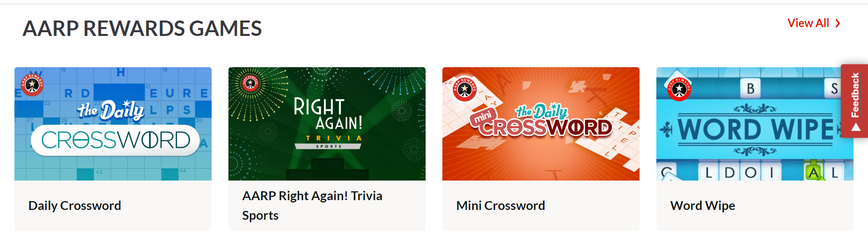Click AARP Rewards badge on Right Again Trivia image

pos(250,84)
